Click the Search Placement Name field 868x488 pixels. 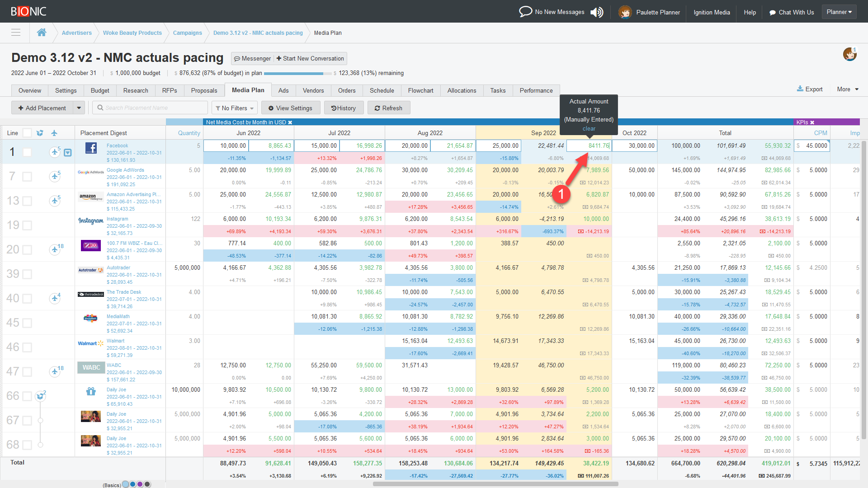(x=150, y=108)
